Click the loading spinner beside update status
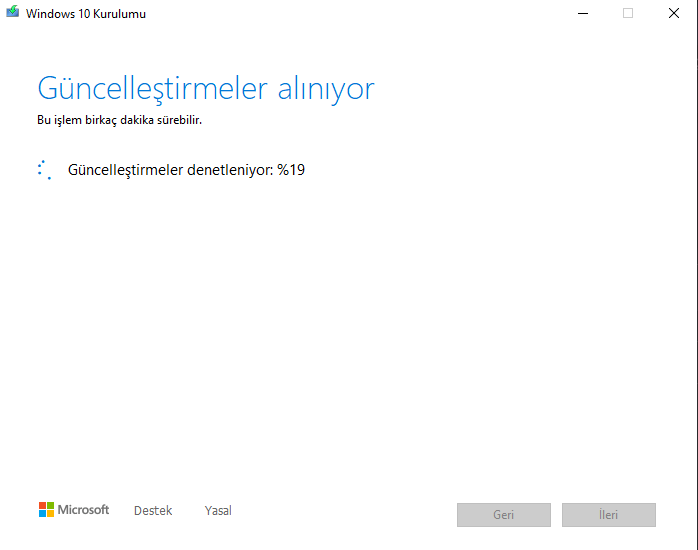698x550 pixels. (x=45, y=170)
